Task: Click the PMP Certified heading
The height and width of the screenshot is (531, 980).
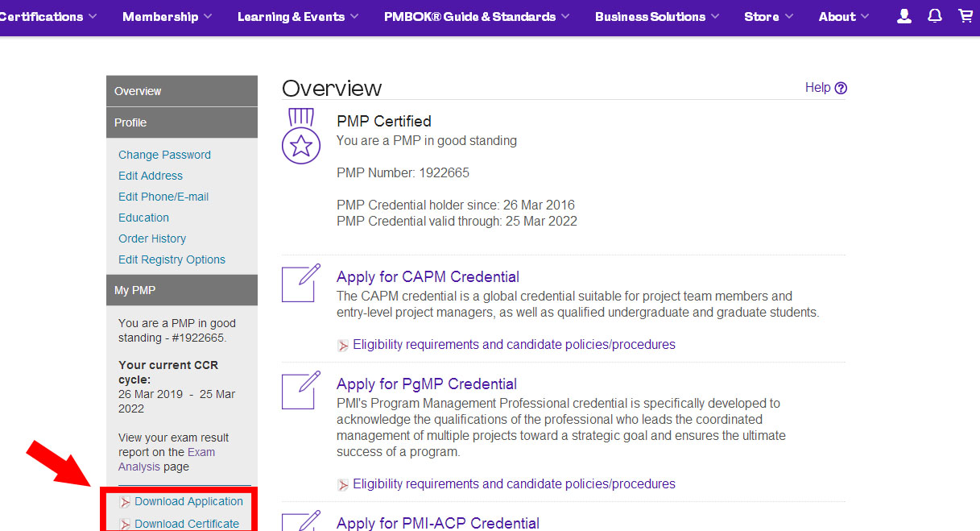Action: [384, 121]
